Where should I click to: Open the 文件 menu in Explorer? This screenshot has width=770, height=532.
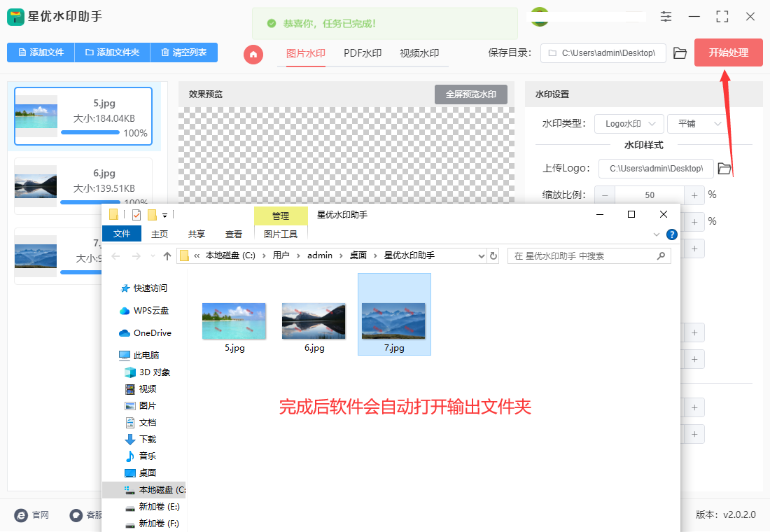[121, 234]
